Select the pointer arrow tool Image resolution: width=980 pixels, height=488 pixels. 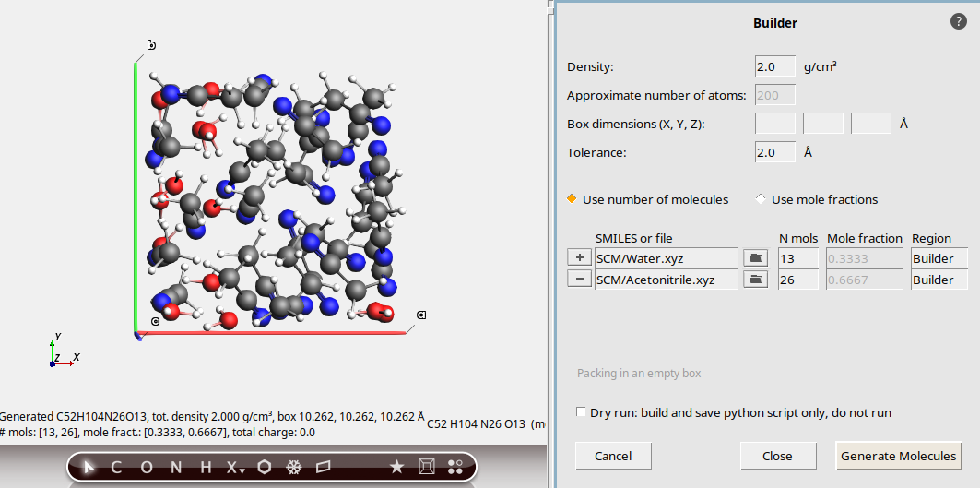click(x=89, y=468)
